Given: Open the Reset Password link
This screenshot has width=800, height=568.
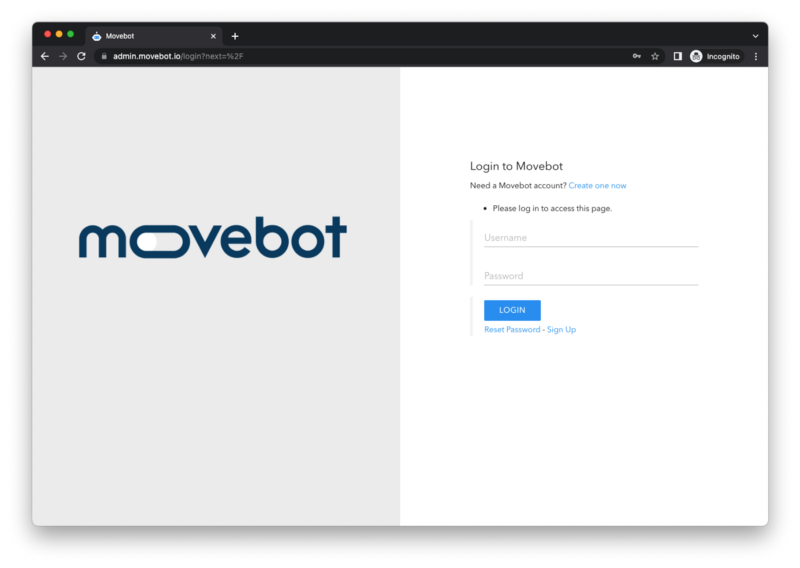Looking at the screenshot, I should 512,330.
